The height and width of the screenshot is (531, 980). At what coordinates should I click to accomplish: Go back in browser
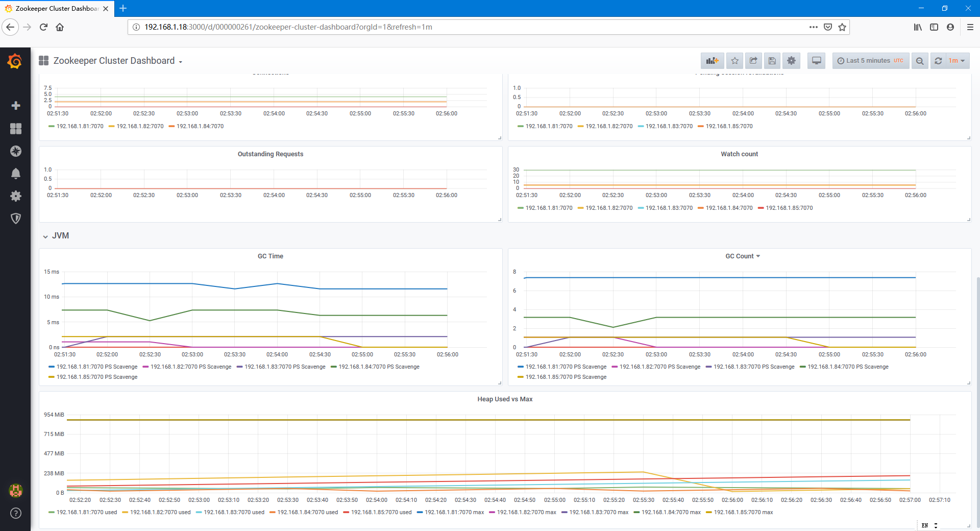(x=10, y=27)
